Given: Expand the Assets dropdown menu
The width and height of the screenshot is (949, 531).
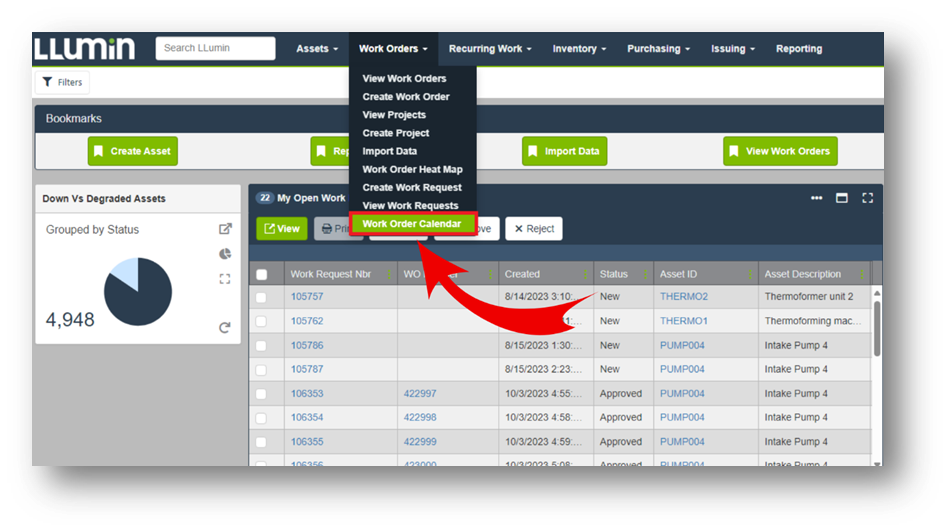Looking at the screenshot, I should 317,49.
